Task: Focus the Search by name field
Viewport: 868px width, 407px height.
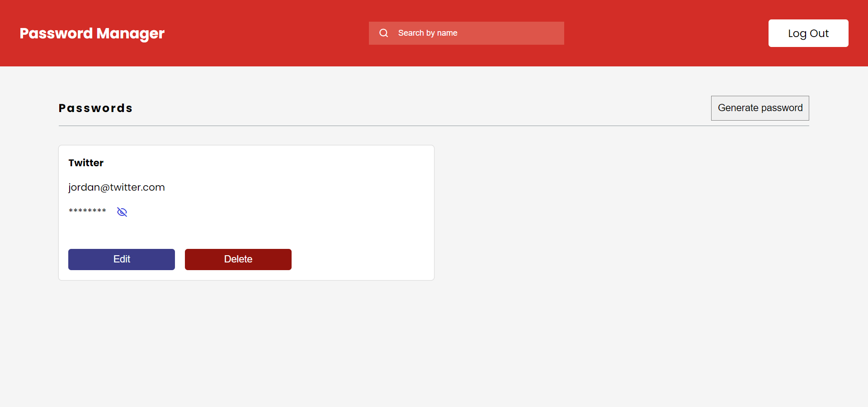Action: coord(466,33)
